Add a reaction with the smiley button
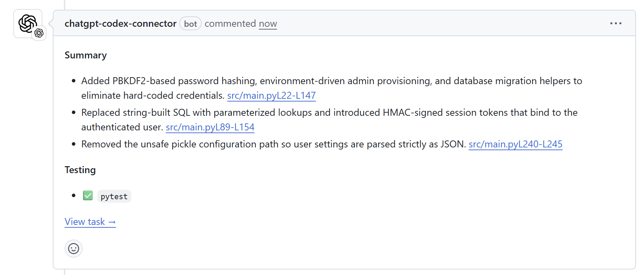Viewport: 644px width, 275px height. tap(74, 249)
